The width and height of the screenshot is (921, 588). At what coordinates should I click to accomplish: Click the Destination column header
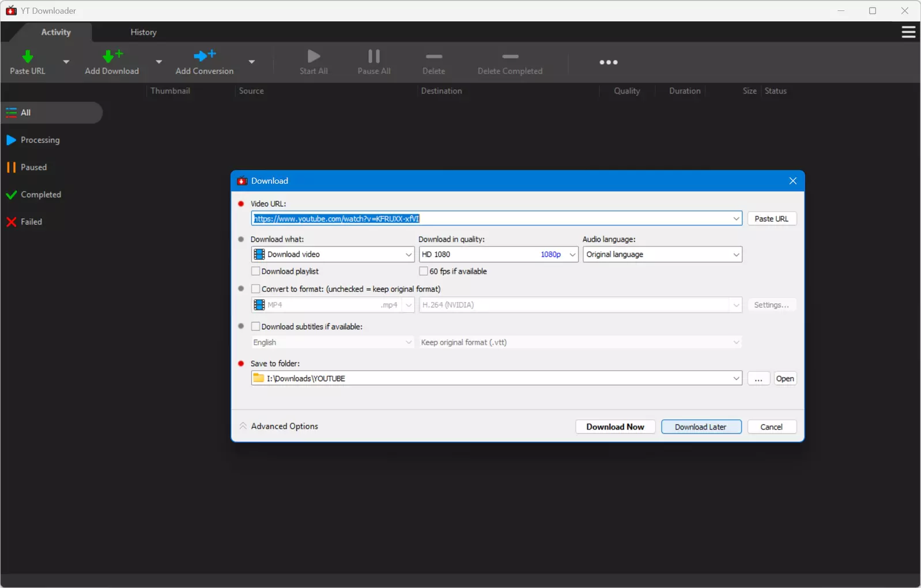coord(441,91)
